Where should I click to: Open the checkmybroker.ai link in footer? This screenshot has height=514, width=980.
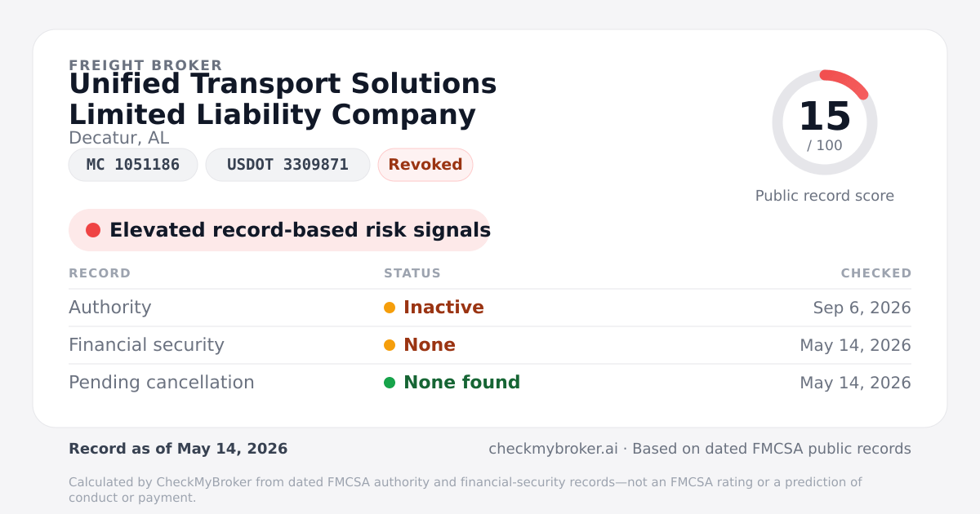tap(553, 449)
